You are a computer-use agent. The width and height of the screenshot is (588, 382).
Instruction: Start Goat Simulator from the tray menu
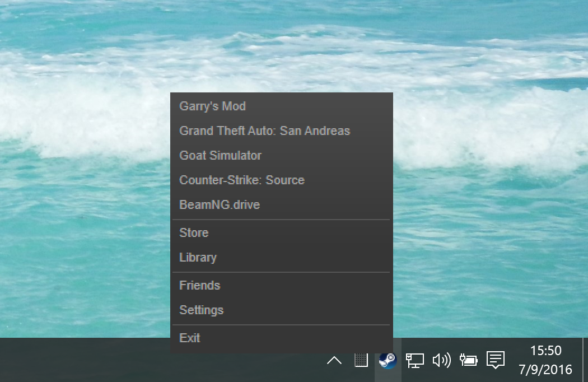tap(281, 155)
